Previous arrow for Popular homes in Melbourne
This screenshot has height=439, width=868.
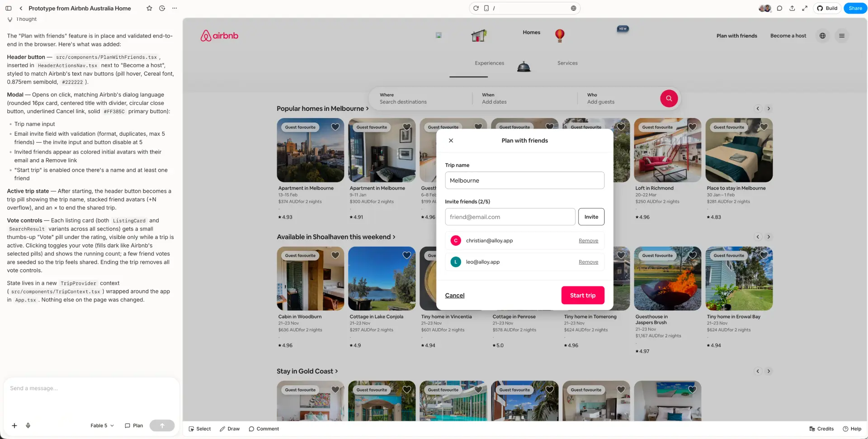[758, 109]
